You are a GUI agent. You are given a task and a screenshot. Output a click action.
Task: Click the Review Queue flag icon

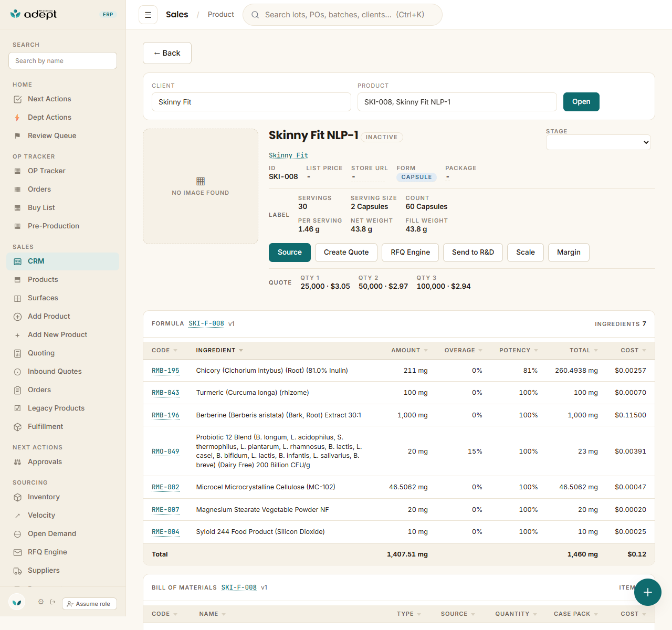[x=17, y=136]
